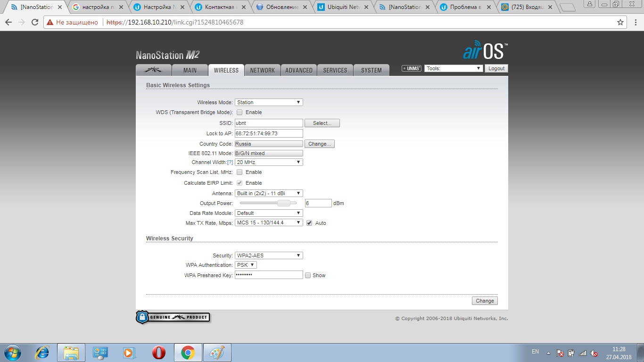Click the Output Power slider handle
Image resolution: width=644 pixels, height=362 pixels.
(283, 203)
